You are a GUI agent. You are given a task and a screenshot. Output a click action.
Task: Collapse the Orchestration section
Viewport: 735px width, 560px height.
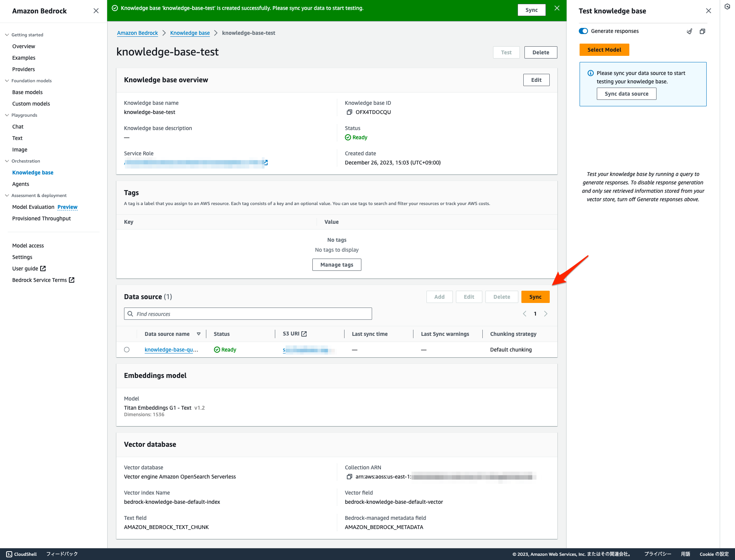pyautogui.click(x=7, y=161)
